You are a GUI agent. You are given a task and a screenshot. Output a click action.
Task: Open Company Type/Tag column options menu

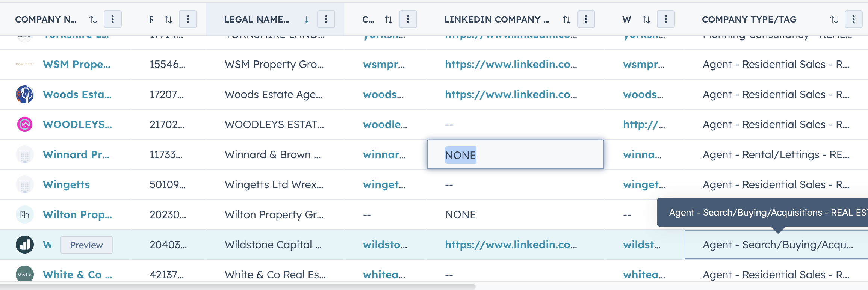pos(854,20)
